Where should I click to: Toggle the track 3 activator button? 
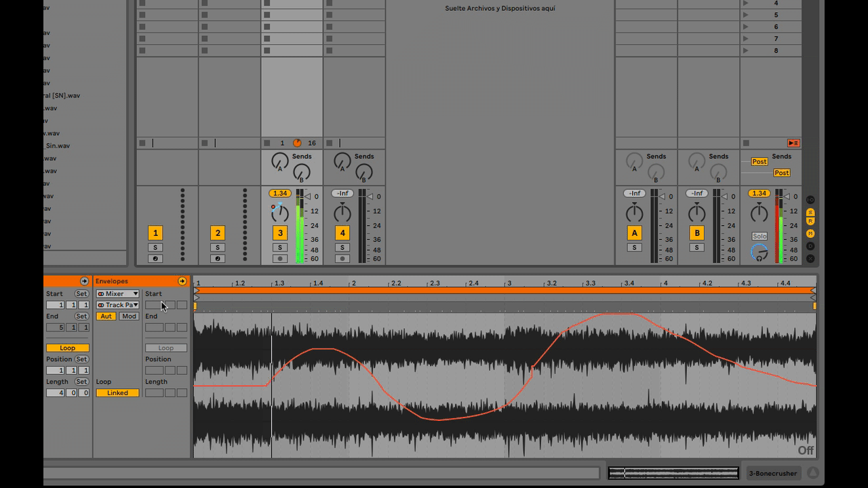(279, 233)
